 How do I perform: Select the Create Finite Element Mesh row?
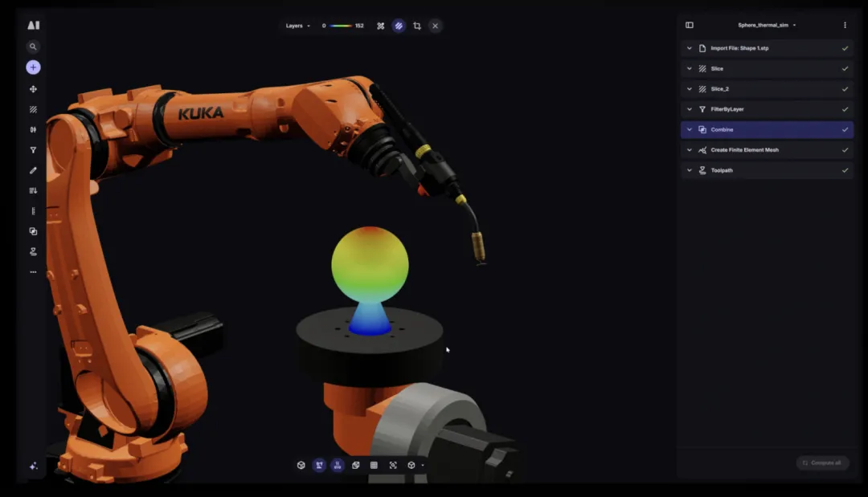tap(768, 150)
